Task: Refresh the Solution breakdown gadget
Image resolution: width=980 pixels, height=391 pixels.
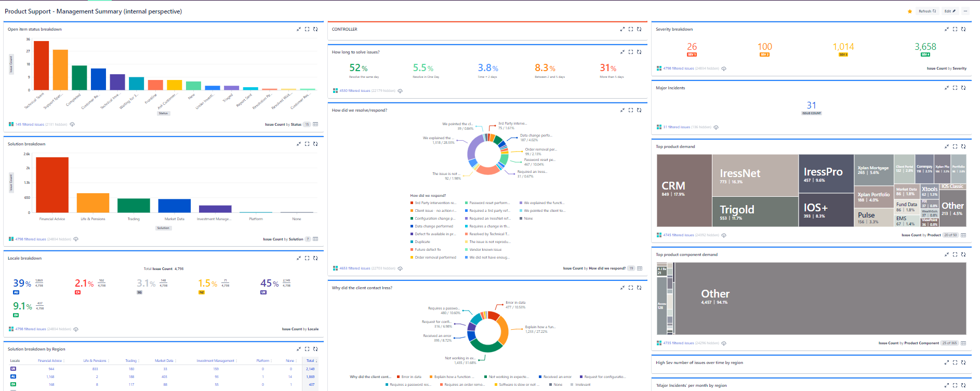Action: (x=315, y=144)
